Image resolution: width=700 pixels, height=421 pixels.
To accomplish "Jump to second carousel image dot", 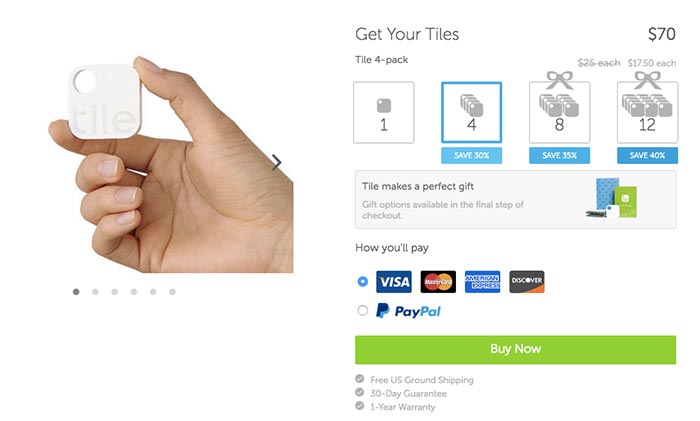I will point(95,292).
